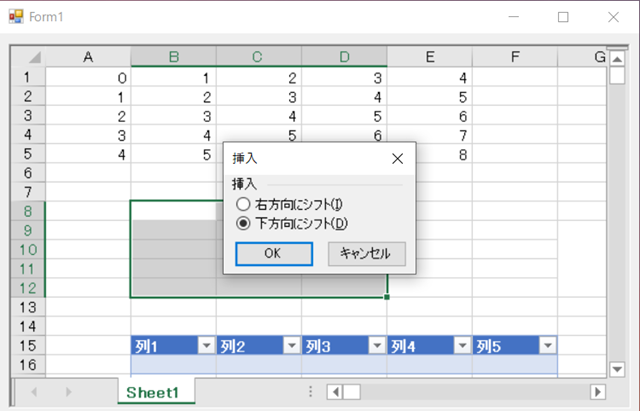Expand the 列3 filter dropdown

pos(376,346)
